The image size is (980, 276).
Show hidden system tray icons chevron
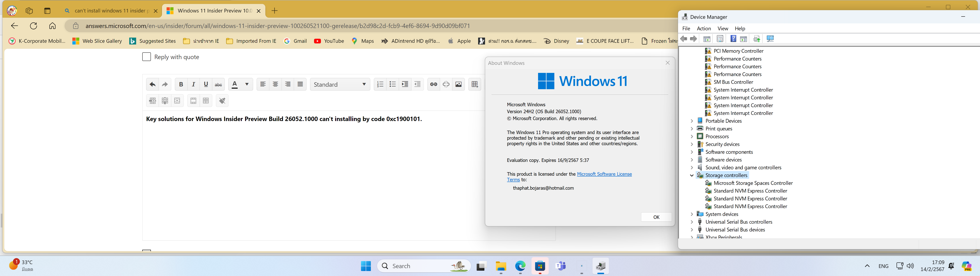point(867,266)
